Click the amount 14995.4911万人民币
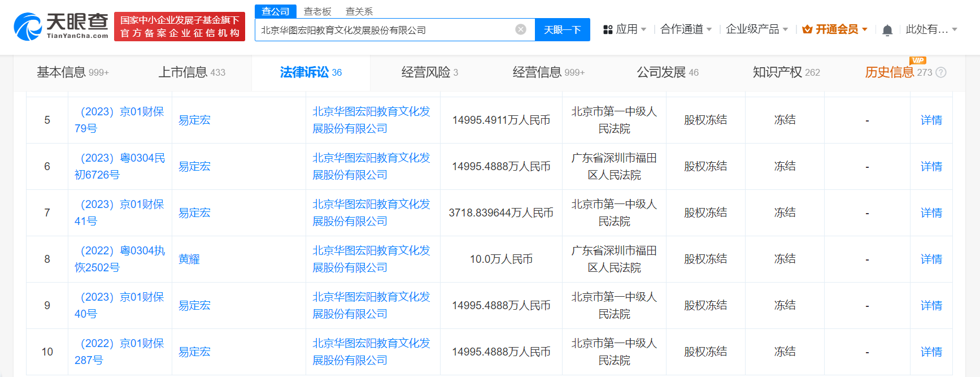980x377 pixels. tap(502, 120)
